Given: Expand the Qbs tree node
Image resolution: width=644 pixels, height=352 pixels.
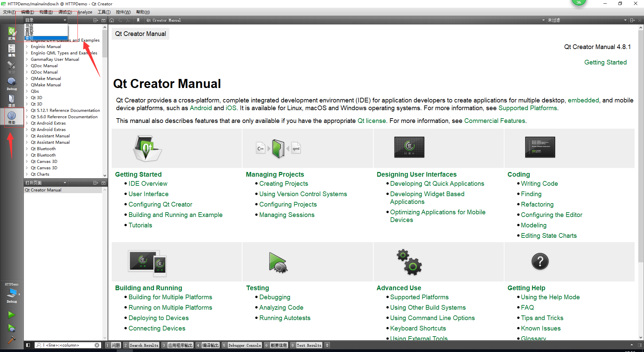Looking at the screenshot, I should pyautogui.click(x=27, y=91).
